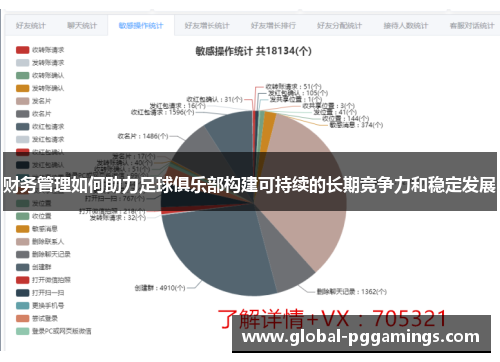Click the label 收转账请求 : 51(个)
Viewport: 500px width, 362px height.
click(x=294, y=87)
